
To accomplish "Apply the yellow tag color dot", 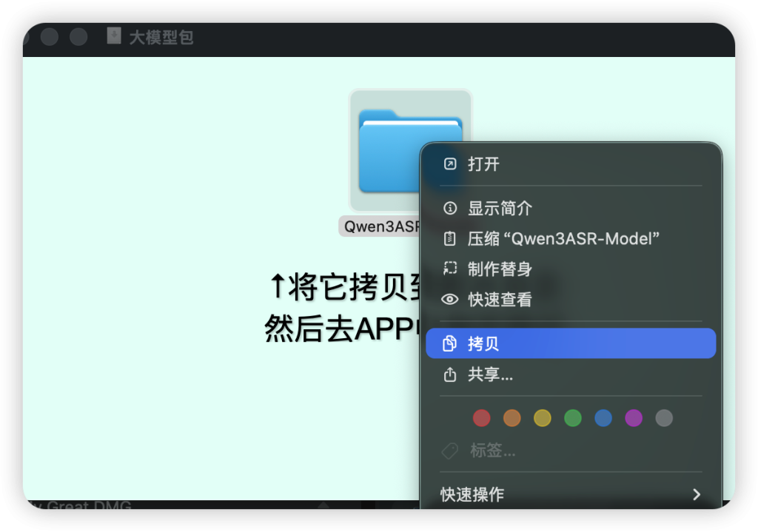I will [543, 418].
